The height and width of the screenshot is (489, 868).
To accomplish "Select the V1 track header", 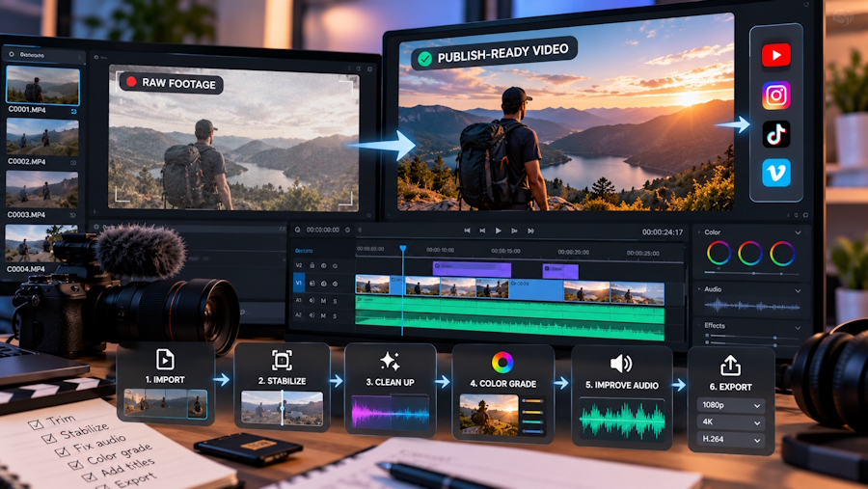I will pos(298,283).
